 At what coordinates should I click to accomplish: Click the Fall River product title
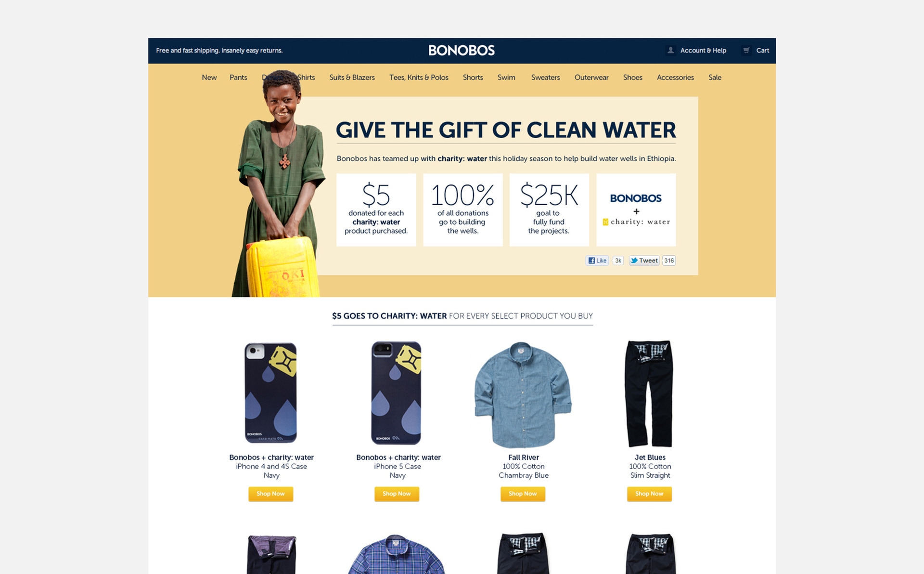tap(524, 457)
